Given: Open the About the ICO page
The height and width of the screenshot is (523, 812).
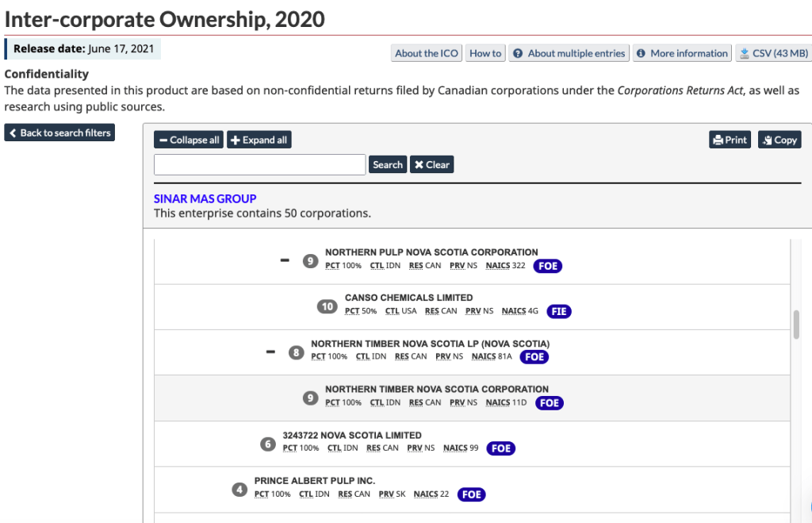Looking at the screenshot, I should [427, 53].
